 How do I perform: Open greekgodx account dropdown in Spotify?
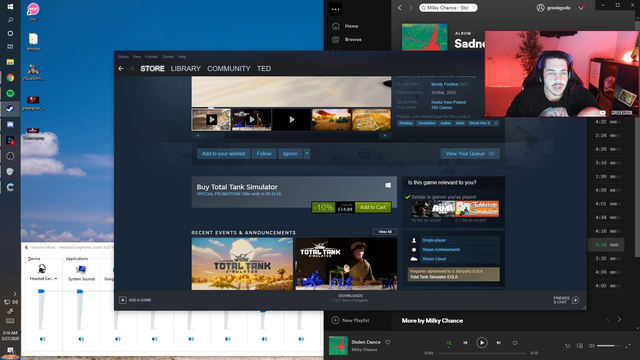pos(581,8)
